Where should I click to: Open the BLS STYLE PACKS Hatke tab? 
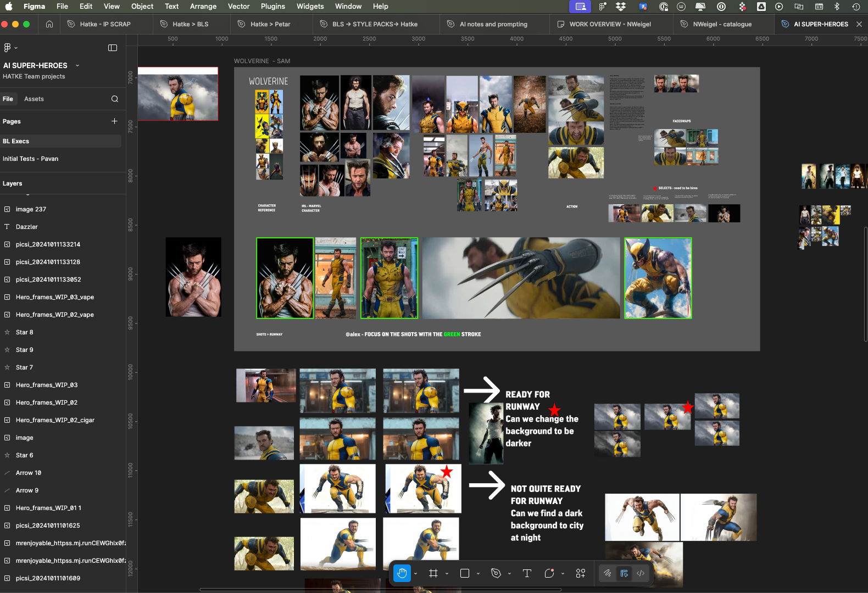375,24
